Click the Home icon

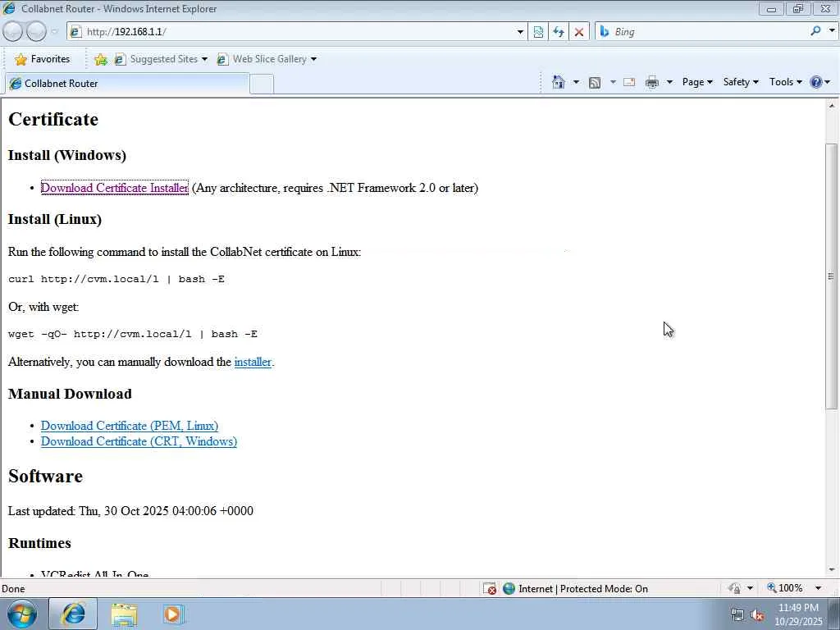click(x=558, y=82)
